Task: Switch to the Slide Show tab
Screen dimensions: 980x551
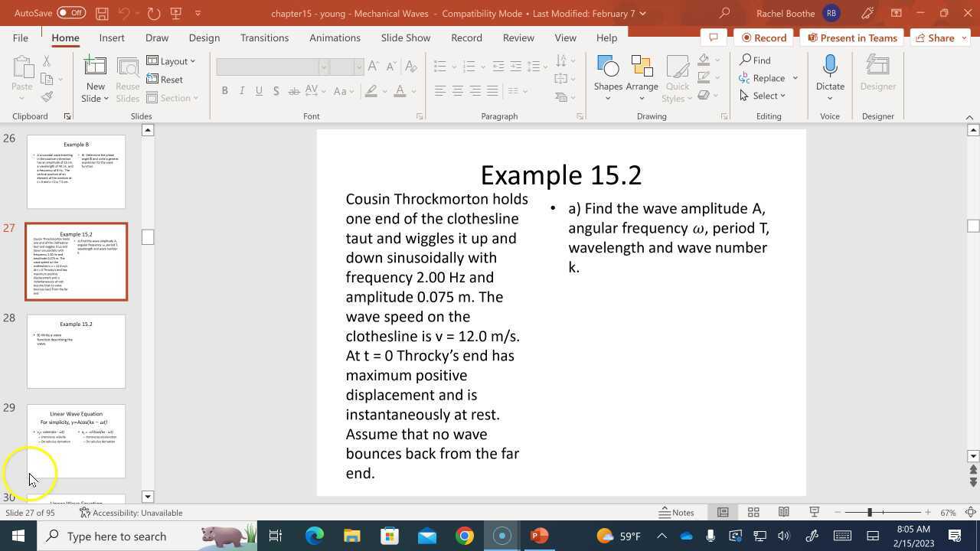Action: 405,37
